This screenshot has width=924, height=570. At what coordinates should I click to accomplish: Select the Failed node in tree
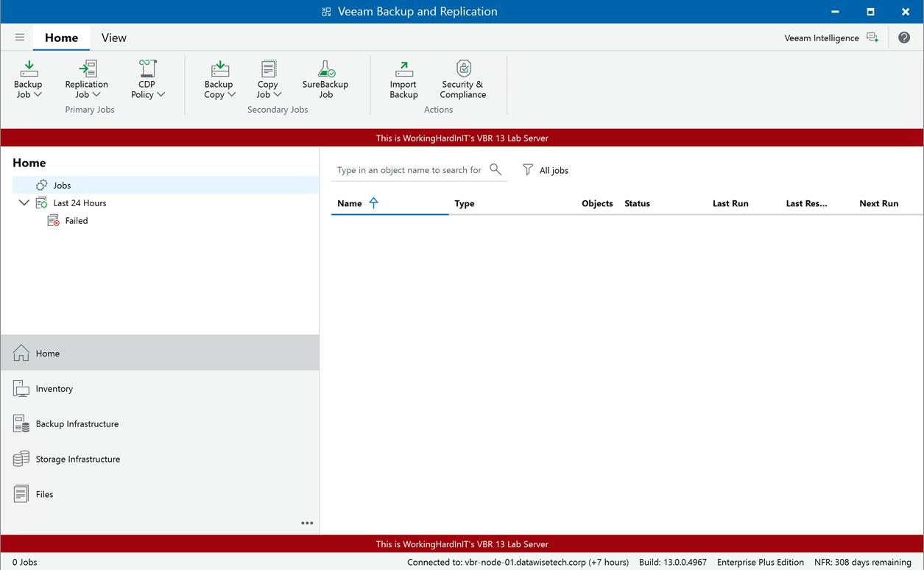76,221
